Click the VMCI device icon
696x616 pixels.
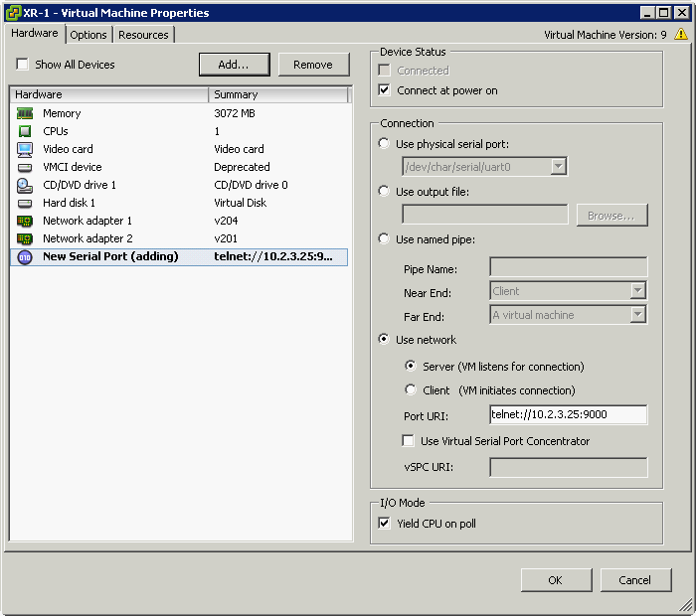(x=25, y=167)
